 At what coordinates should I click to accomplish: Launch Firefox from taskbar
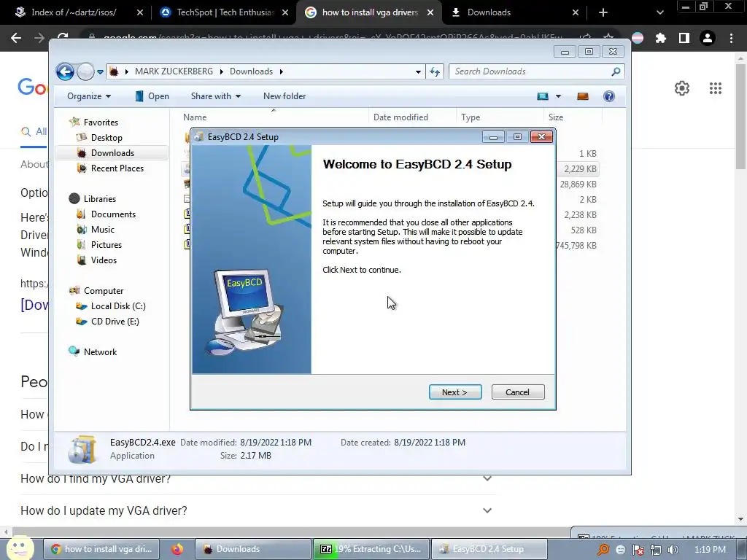point(177,549)
